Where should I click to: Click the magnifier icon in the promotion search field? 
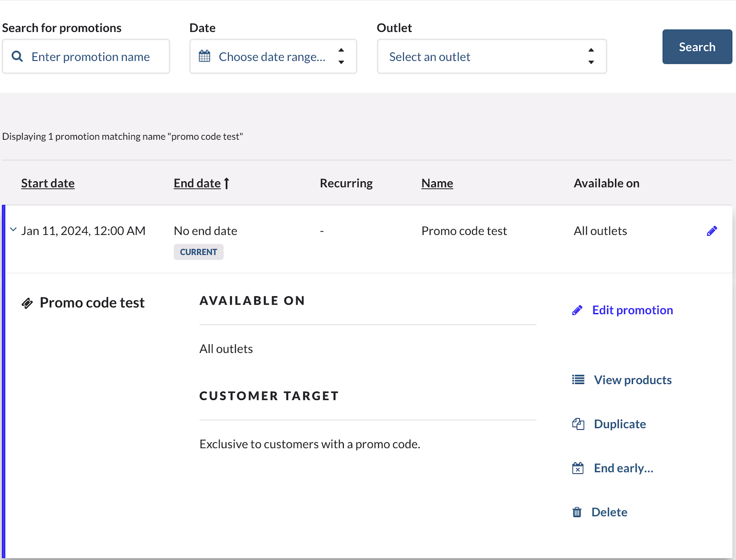[17, 56]
